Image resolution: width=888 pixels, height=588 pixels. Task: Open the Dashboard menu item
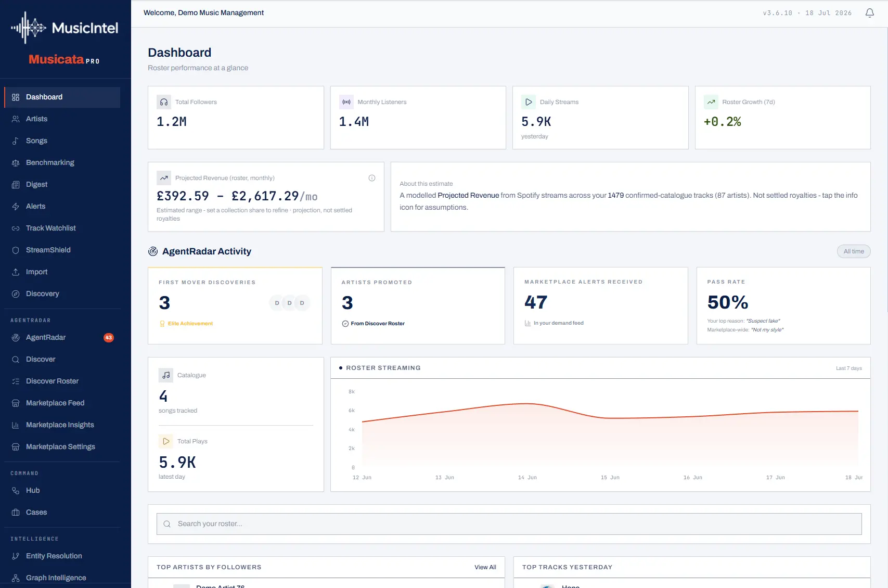[62, 97]
